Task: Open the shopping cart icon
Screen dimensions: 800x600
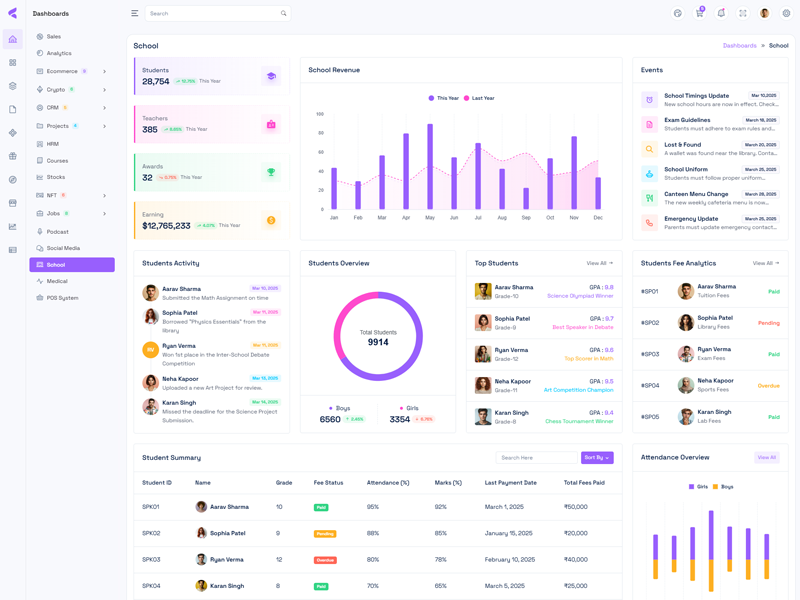Action: point(699,13)
